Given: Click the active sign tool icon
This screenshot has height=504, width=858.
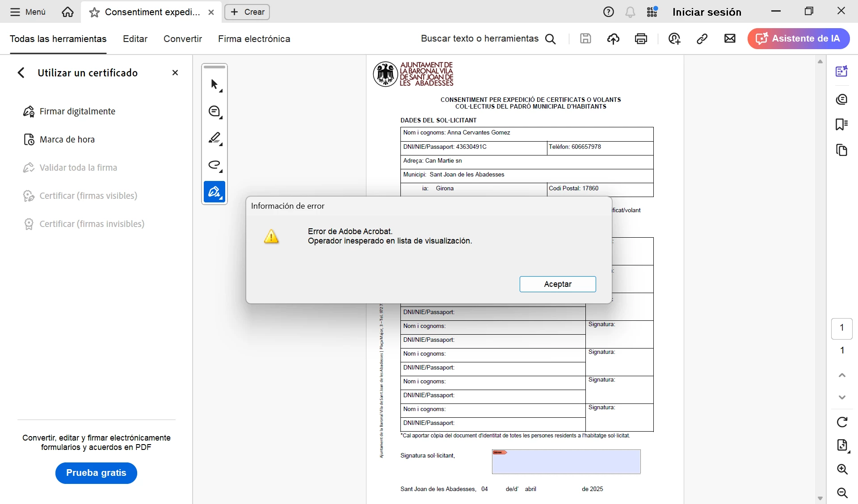Looking at the screenshot, I should [x=214, y=192].
